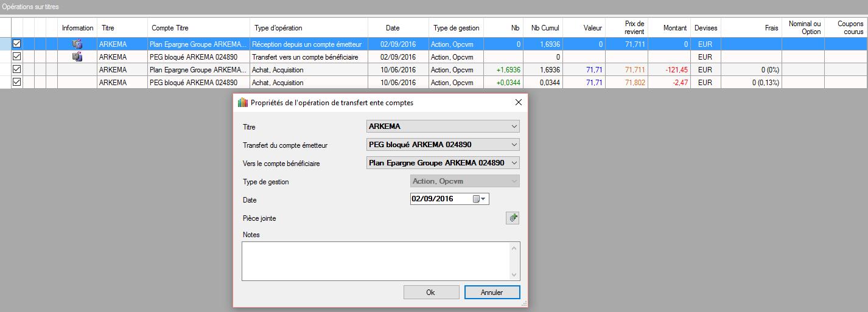Sort by the Date column header
The height and width of the screenshot is (312, 868).
pos(393,28)
